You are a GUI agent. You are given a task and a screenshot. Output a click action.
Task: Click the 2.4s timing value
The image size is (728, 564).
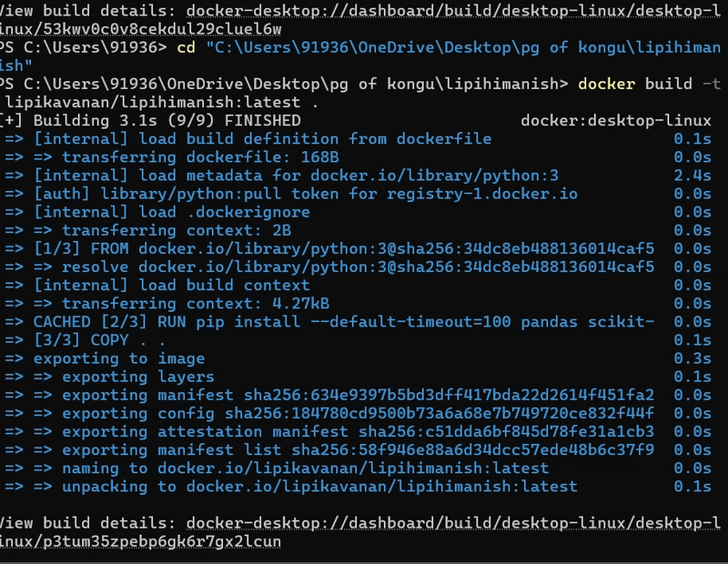pos(693,176)
